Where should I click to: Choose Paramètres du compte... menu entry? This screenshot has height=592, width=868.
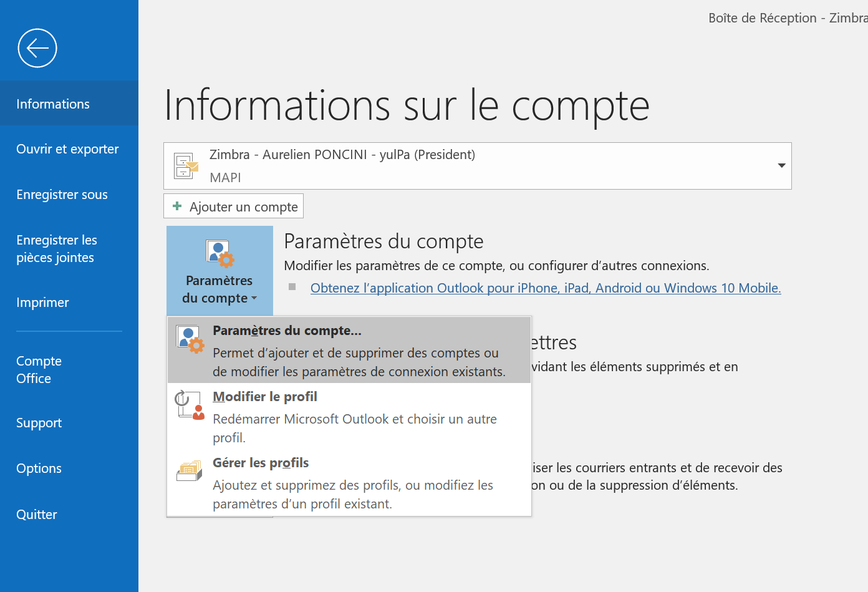tap(349, 350)
